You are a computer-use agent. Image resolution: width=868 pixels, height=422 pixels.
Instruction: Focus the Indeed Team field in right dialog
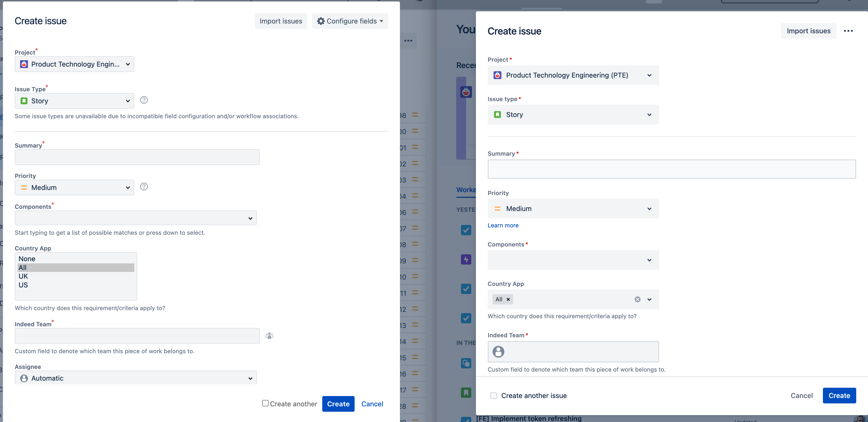[x=573, y=352]
